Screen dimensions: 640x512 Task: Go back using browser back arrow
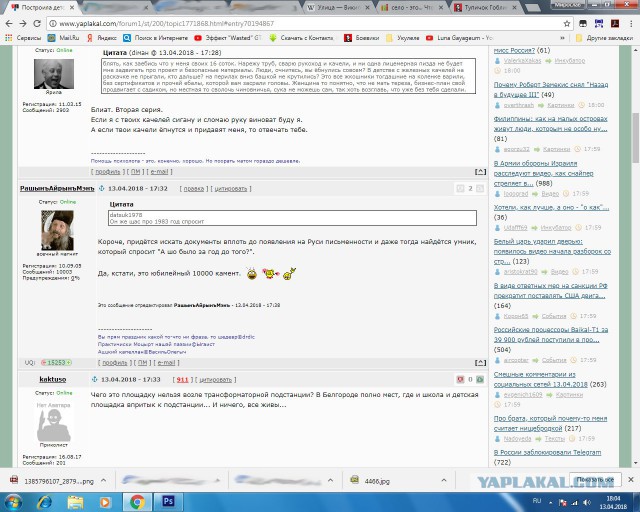pyautogui.click(x=9, y=24)
